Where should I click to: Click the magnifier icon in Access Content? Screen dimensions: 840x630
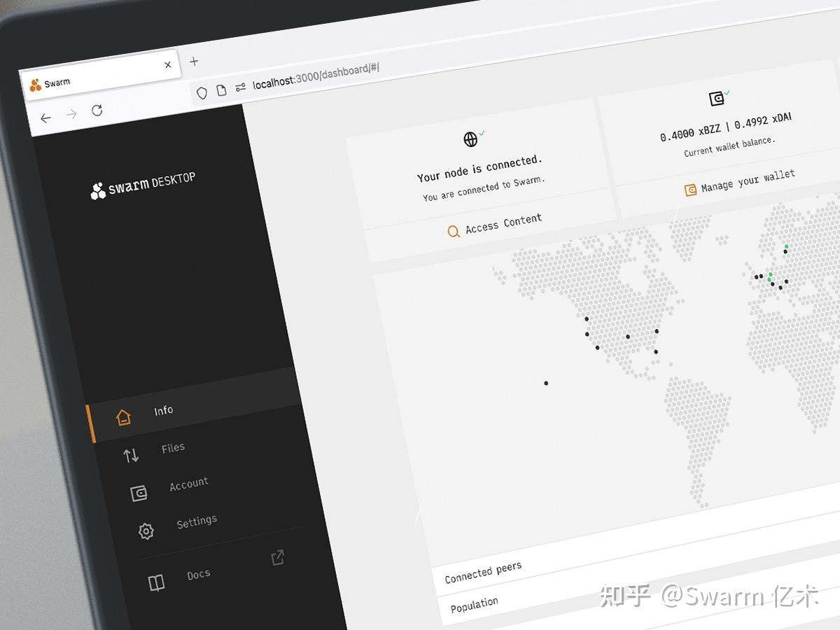pos(454,231)
